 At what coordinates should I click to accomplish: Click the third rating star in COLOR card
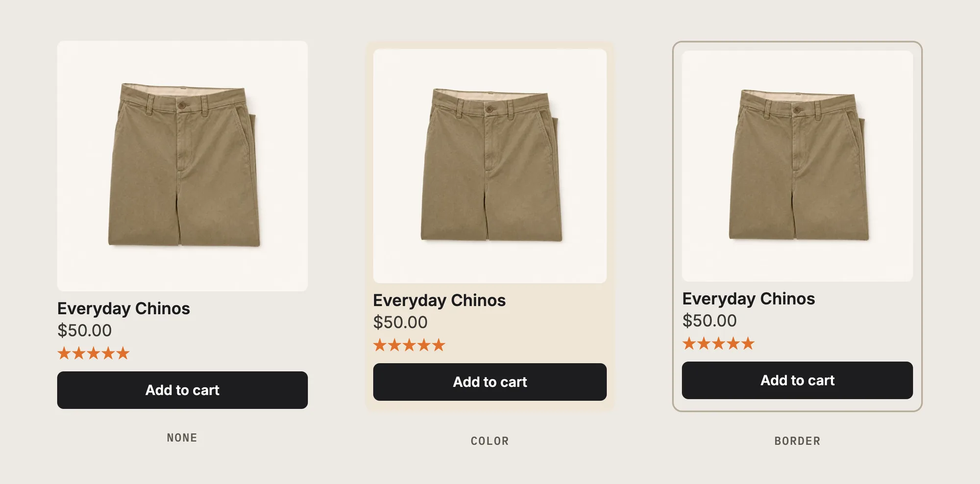click(409, 345)
